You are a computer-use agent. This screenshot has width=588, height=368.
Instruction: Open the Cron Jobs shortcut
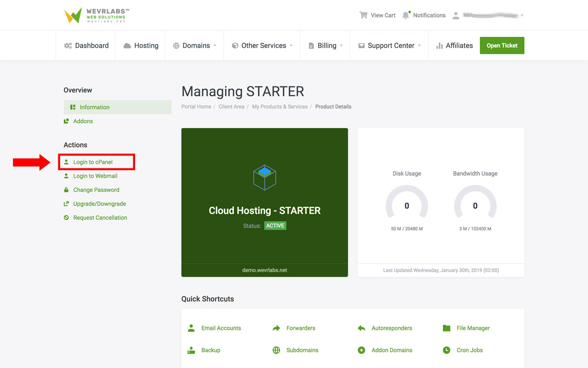[x=469, y=350]
